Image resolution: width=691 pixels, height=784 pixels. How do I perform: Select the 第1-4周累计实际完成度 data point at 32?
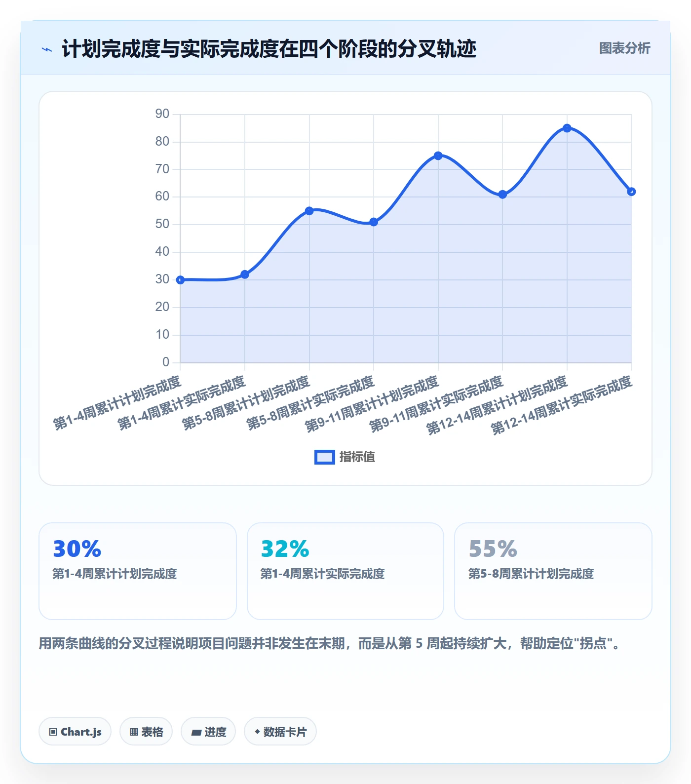click(x=245, y=274)
